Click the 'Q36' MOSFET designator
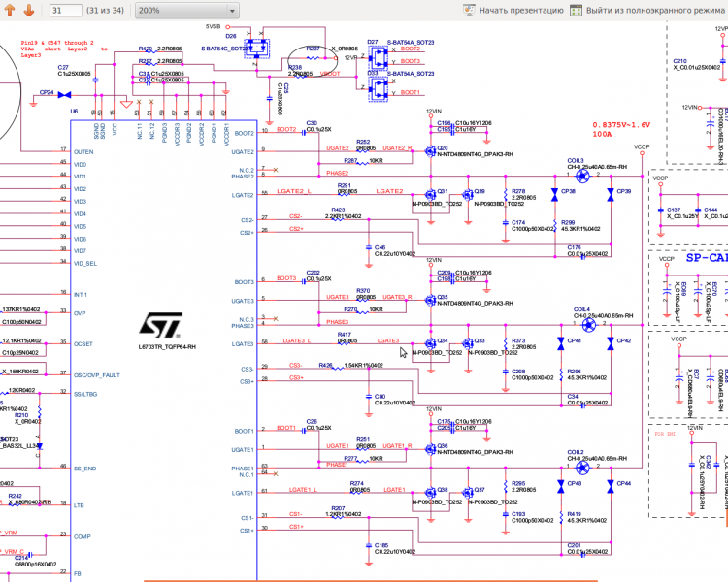 [443, 446]
